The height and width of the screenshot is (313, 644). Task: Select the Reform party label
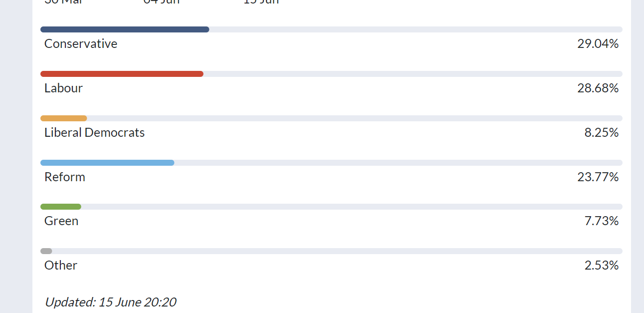[x=65, y=177]
